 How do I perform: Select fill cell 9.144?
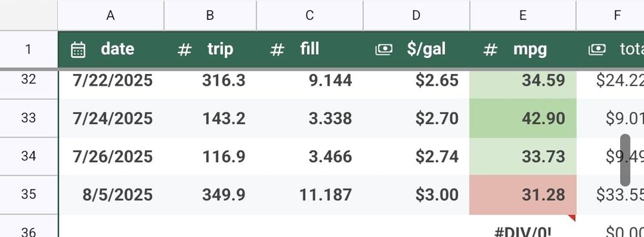[x=310, y=84]
